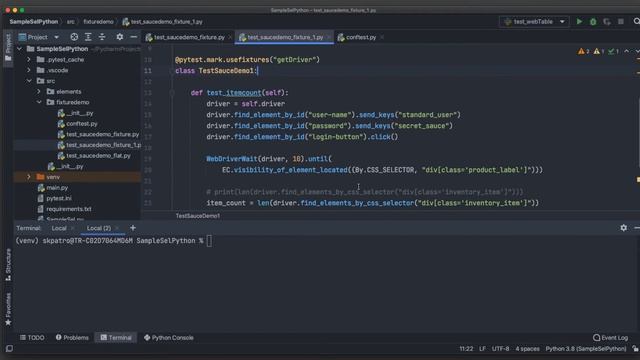
Task: Close the conftest.py editor tab
Action: pyautogui.click(x=382, y=37)
